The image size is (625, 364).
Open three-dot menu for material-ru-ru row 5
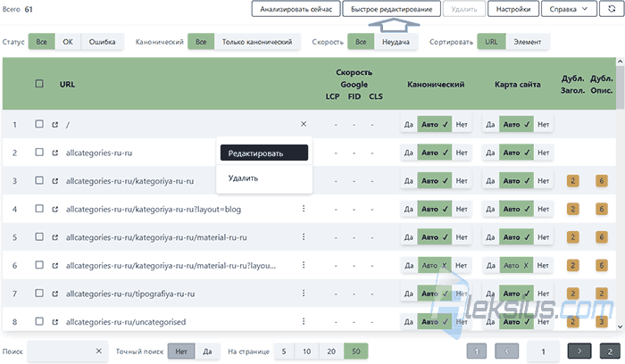tap(304, 237)
